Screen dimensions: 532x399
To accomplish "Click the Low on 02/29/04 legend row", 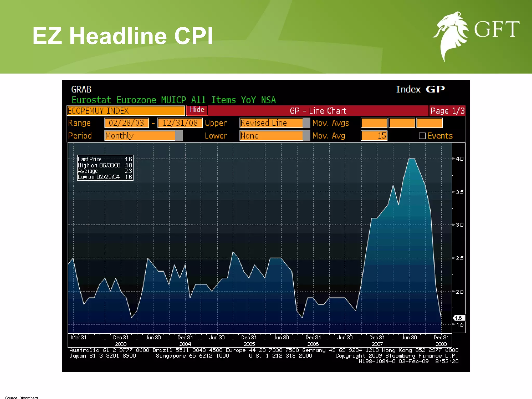I will pos(105,177).
